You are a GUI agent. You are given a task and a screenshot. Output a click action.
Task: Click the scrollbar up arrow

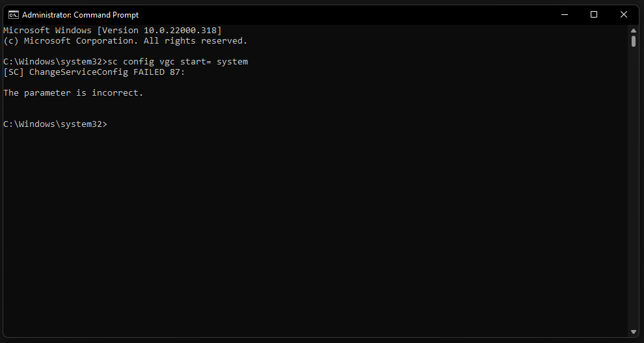[x=634, y=30]
